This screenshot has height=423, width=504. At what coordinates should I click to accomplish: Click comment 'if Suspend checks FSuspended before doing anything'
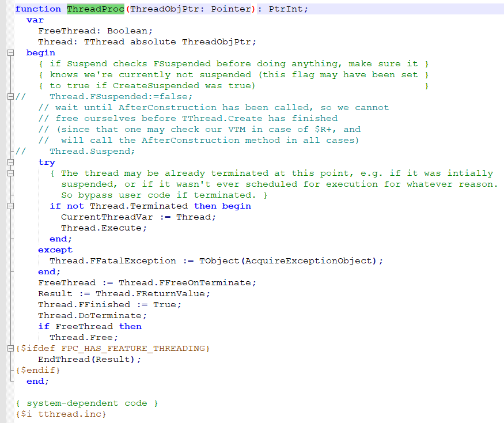click(x=196, y=64)
